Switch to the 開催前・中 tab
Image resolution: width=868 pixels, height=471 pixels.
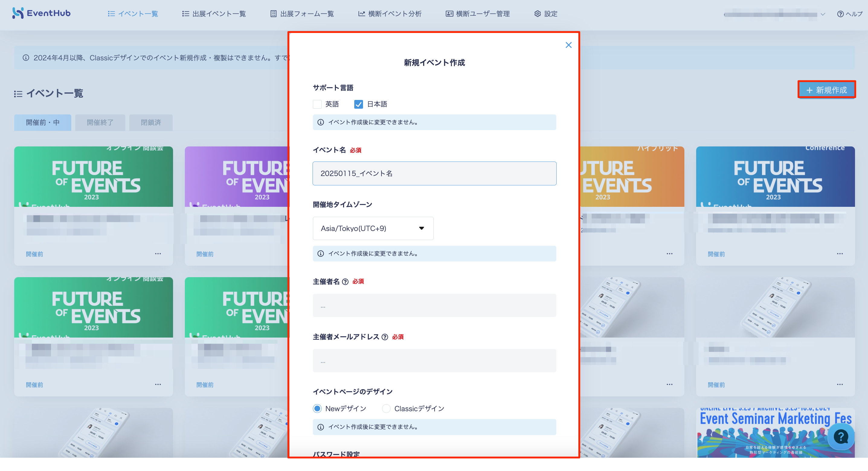point(43,123)
